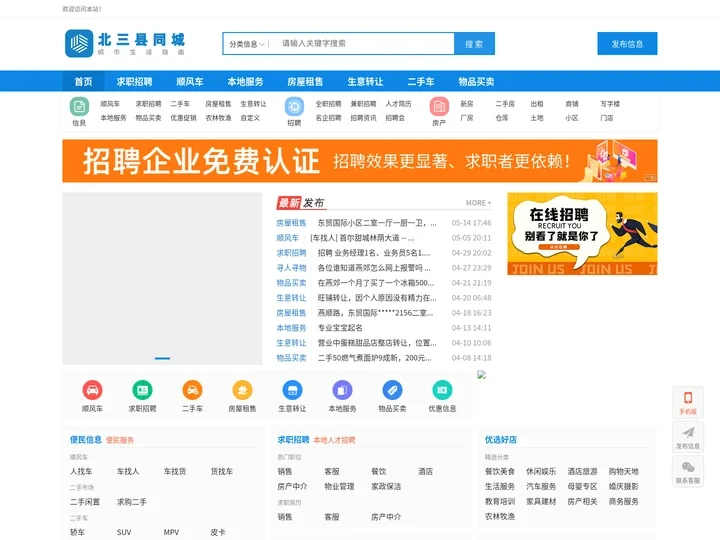720x540 pixels.
Task: Click 农林牧渔 in the 信息 submenu
Action: click(x=218, y=118)
